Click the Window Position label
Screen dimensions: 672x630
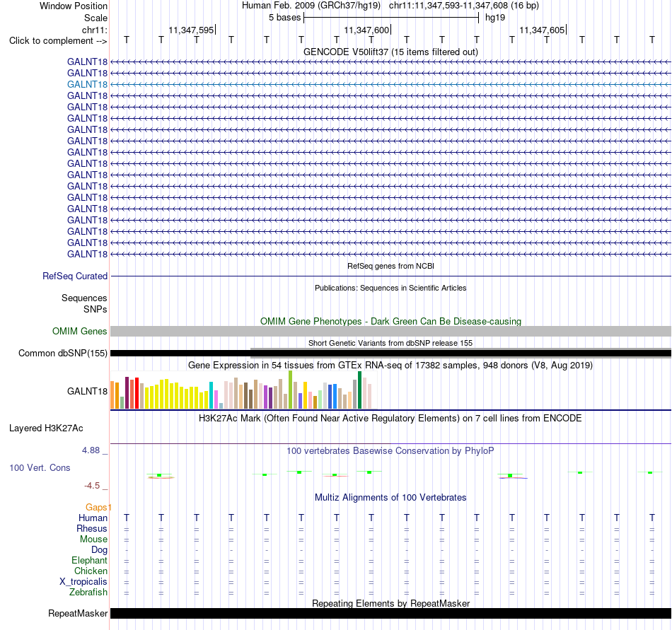pos(74,6)
